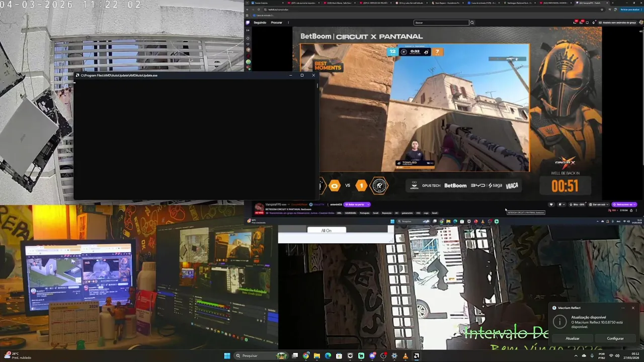Go to the Twitch home logo

[248, 23]
